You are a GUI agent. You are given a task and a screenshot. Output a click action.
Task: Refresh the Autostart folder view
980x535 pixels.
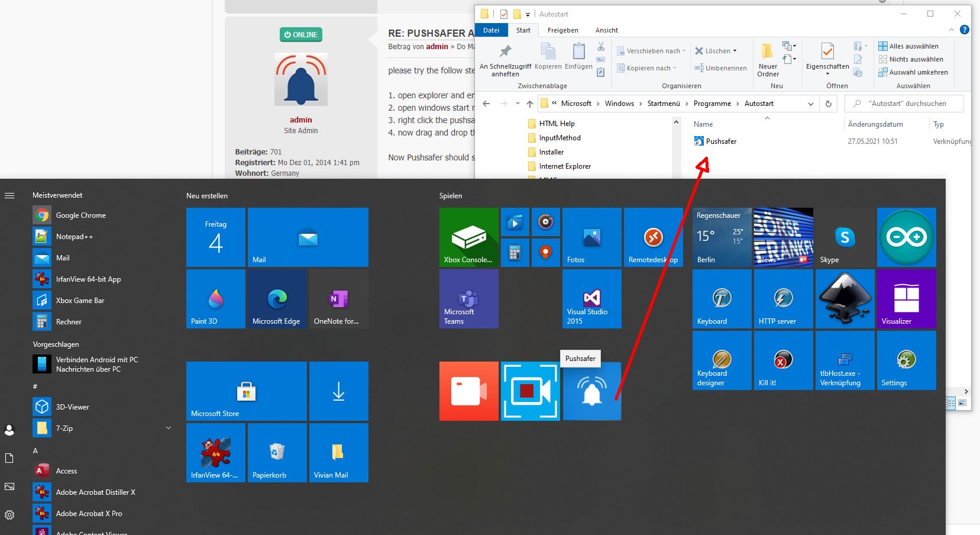[828, 104]
